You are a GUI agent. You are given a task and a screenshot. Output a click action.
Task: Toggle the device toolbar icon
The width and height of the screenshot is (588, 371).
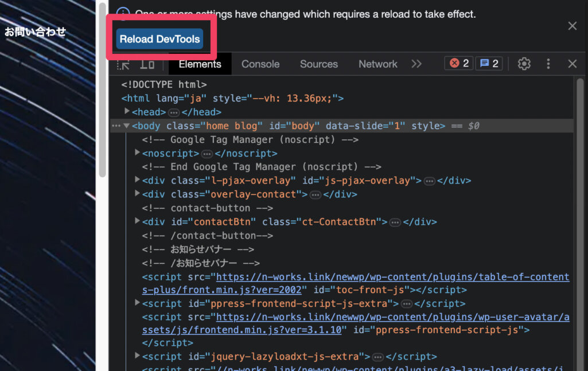tap(147, 64)
